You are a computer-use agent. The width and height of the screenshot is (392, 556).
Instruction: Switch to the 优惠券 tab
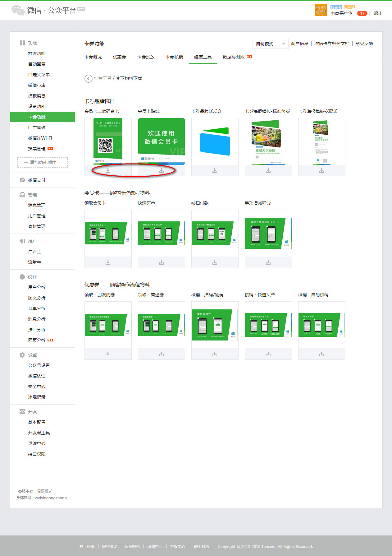(119, 57)
